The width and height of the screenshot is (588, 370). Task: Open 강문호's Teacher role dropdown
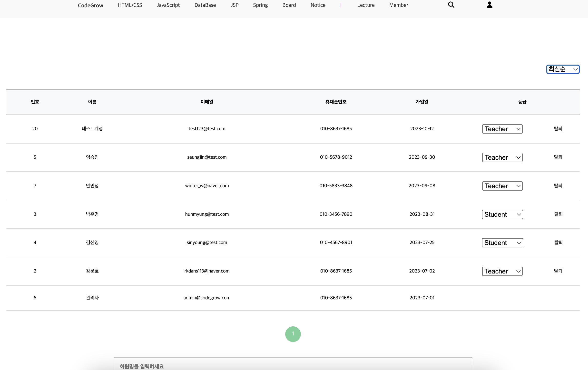(x=502, y=271)
